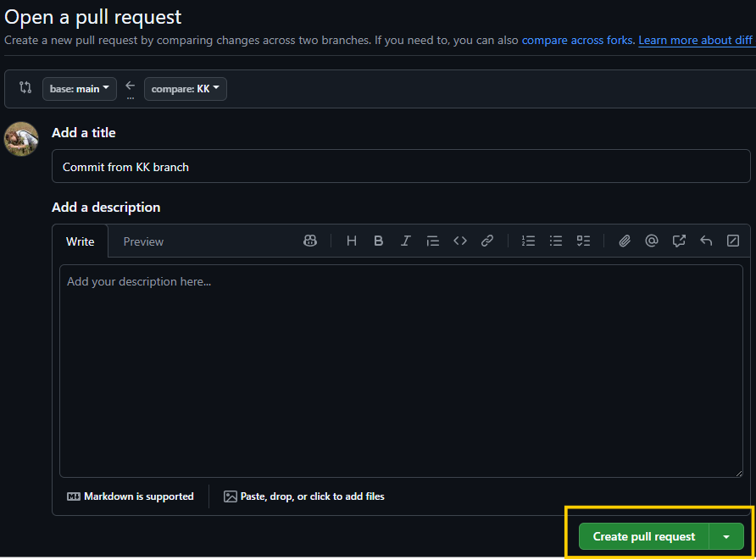
Task: Insert a numbered list
Action: tap(529, 241)
